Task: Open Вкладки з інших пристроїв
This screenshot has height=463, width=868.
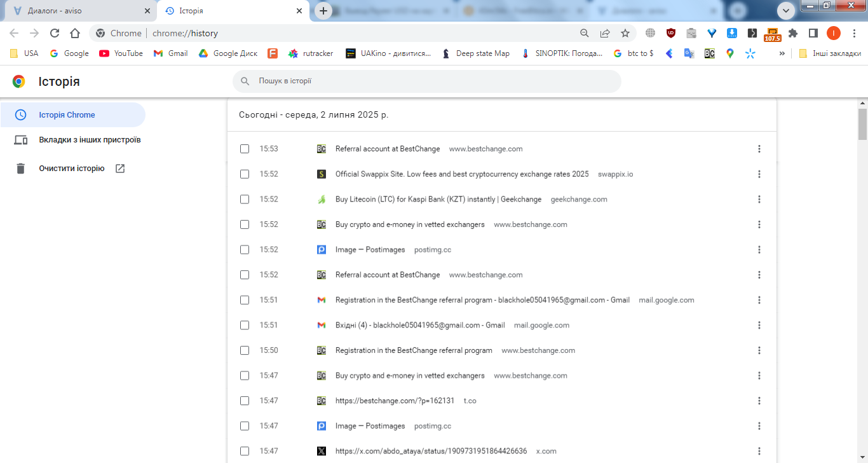Action: [x=90, y=140]
